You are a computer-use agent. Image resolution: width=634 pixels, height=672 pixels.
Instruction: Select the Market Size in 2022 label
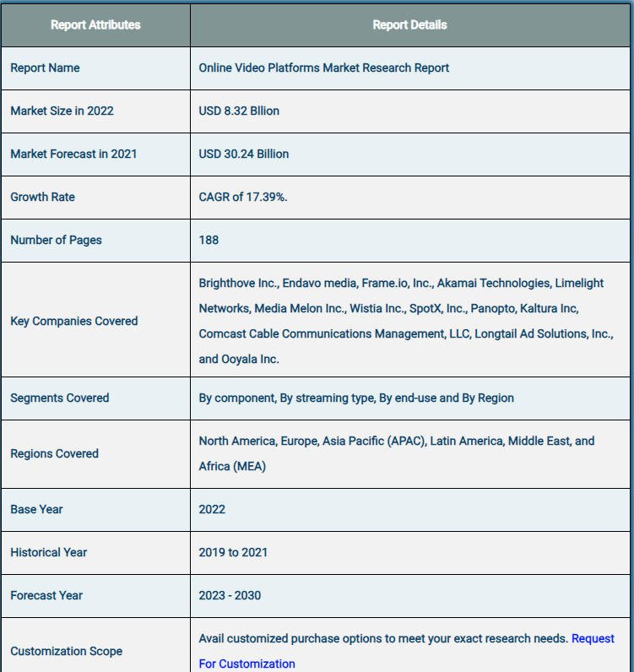(x=62, y=111)
